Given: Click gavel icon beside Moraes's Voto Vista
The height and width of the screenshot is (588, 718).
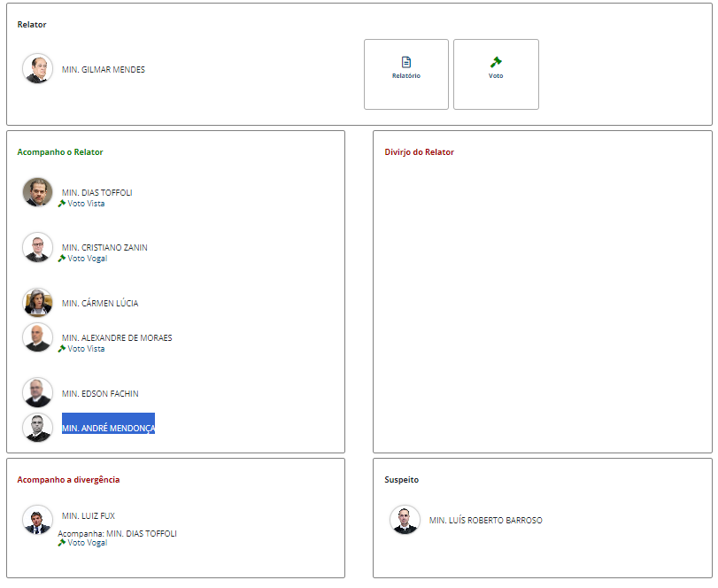Looking at the screenshot, I should [x=62, y=349].
